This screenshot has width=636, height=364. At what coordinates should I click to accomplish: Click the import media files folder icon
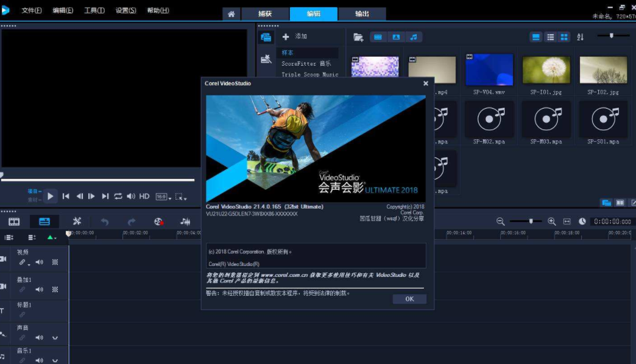point(358,37)
